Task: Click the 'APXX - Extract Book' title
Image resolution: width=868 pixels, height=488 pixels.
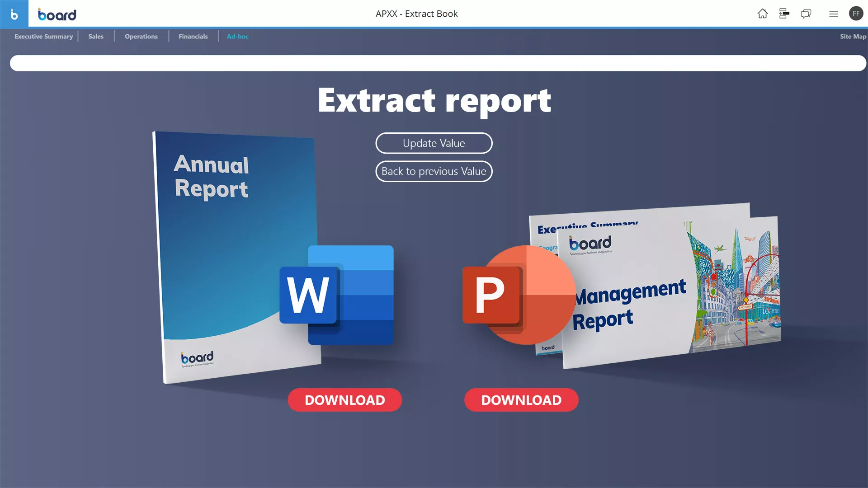Action: (x=416, y=14)
